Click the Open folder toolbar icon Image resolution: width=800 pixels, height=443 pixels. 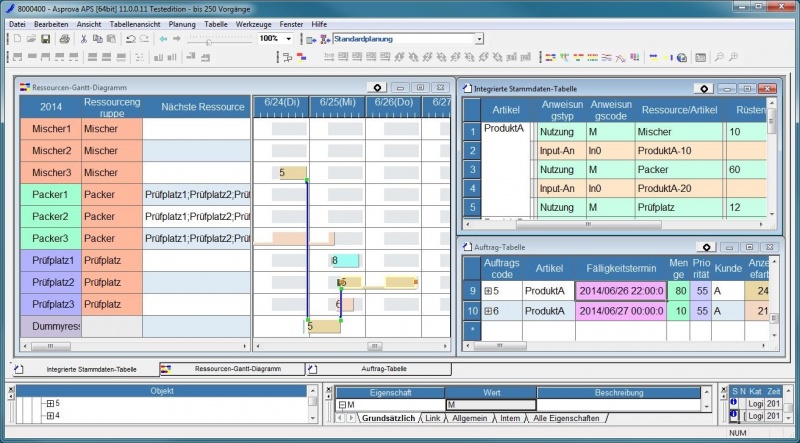click(30, 39)
